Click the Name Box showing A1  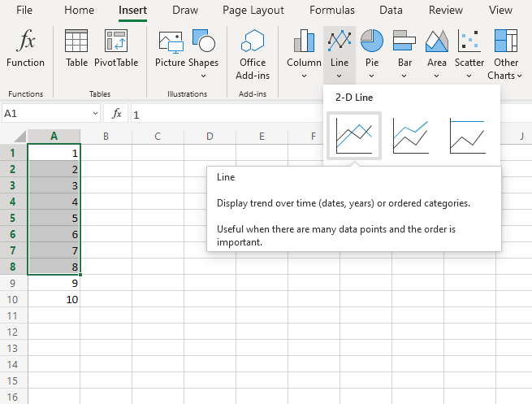tap(45, 114)
